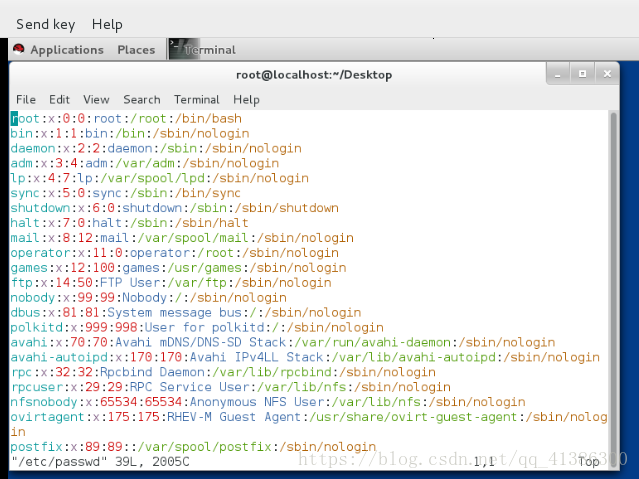Open the terminal Edit menu
Screen dimensions: 639x479
click(59, 99)
